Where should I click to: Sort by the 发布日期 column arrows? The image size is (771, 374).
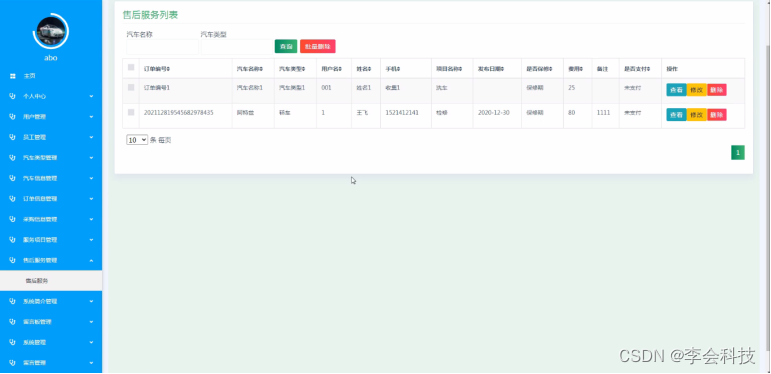tap(503, 69)
